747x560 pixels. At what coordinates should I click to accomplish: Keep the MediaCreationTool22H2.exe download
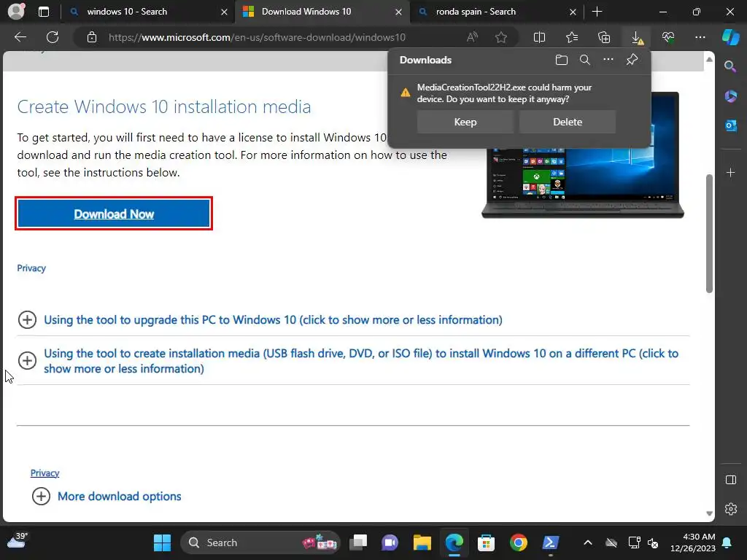465,122
